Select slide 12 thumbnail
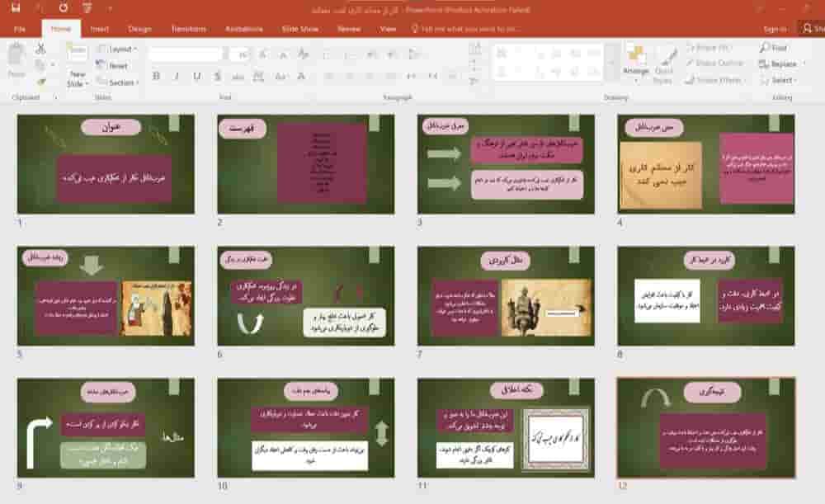This screenshot has height=504, width=825. 705,427
